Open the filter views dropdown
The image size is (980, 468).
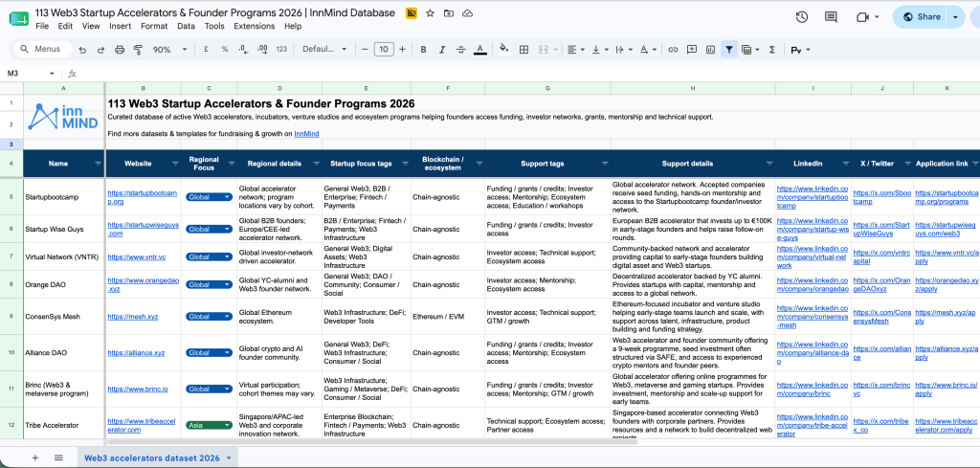coord(750,50)
